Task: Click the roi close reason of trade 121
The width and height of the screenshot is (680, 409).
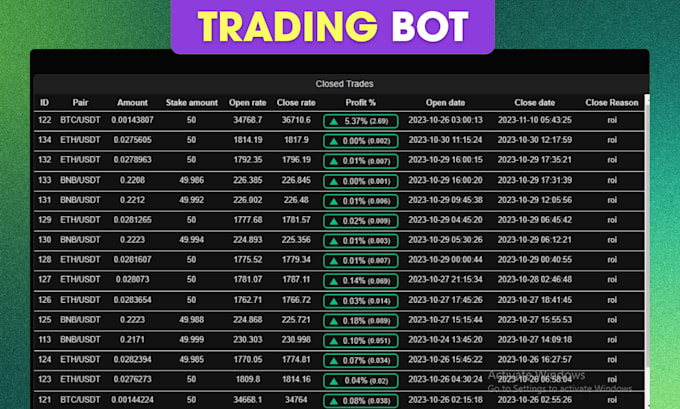Action: [612, 399]
